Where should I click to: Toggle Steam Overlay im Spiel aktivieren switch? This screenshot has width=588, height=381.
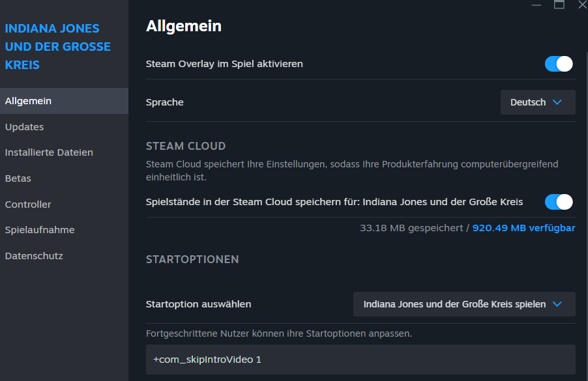click(559, 64)
